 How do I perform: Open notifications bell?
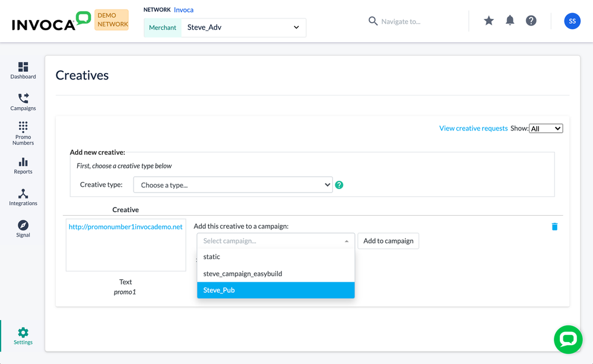coord(510,21)
